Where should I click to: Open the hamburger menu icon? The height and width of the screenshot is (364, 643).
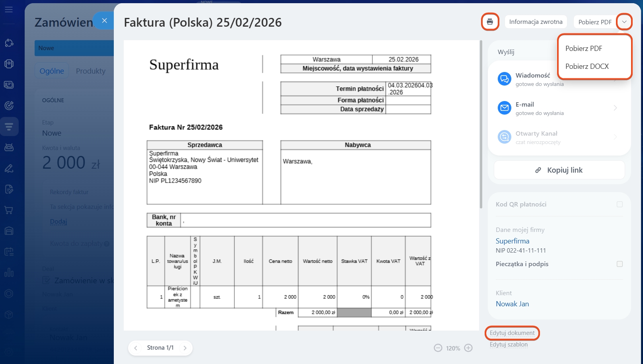[9, 9]
